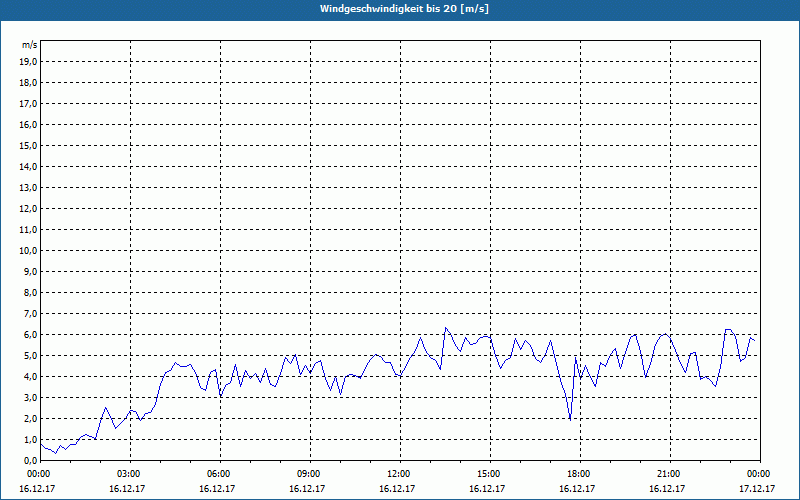This screenshot has height=500, width=800.
Task: Click the '16,0' y-axis value
Action: pos(28,124)
